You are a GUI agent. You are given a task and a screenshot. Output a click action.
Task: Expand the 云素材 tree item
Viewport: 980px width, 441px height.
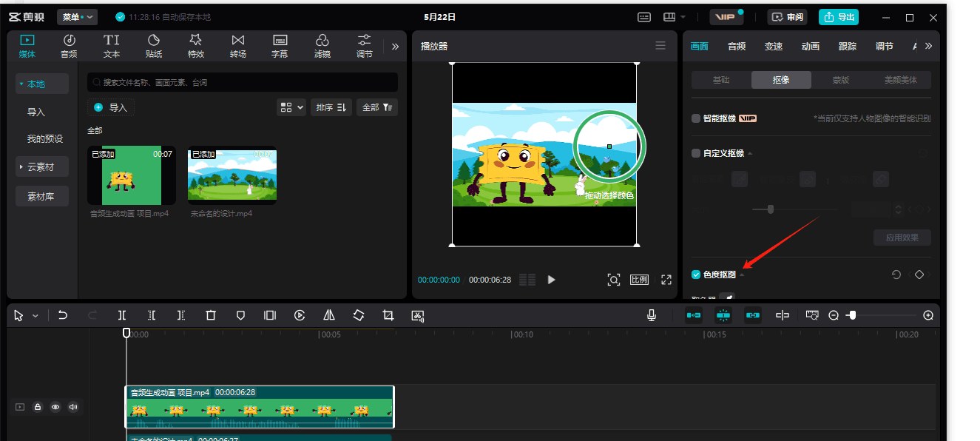click(x=42, y=167)
